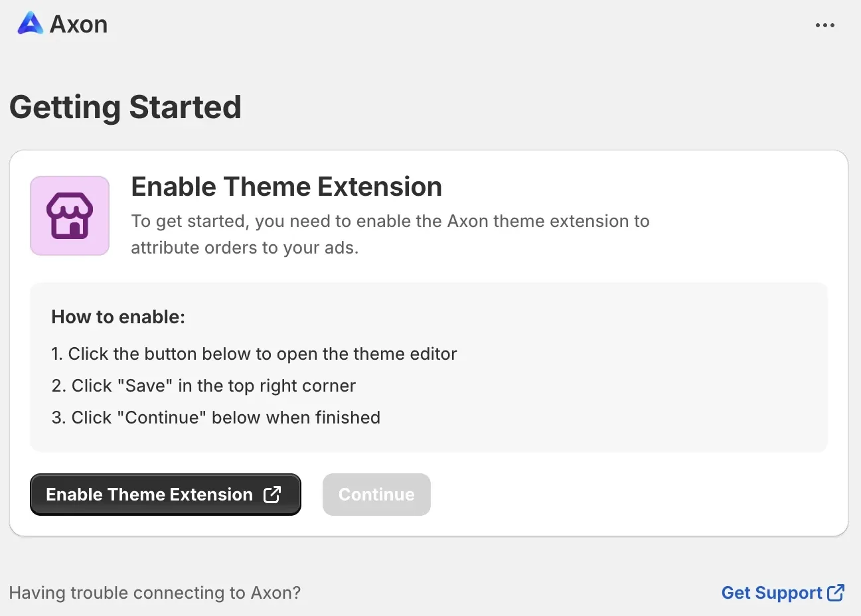Viewport: 861px width, 616px height.
Task: Click the trouble connecting to Axon text
Action: (x=155, y=592)
